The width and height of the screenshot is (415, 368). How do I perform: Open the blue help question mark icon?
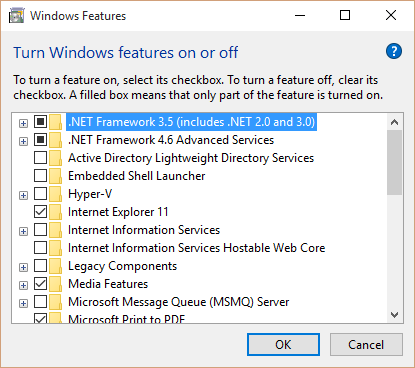point(394,52)
